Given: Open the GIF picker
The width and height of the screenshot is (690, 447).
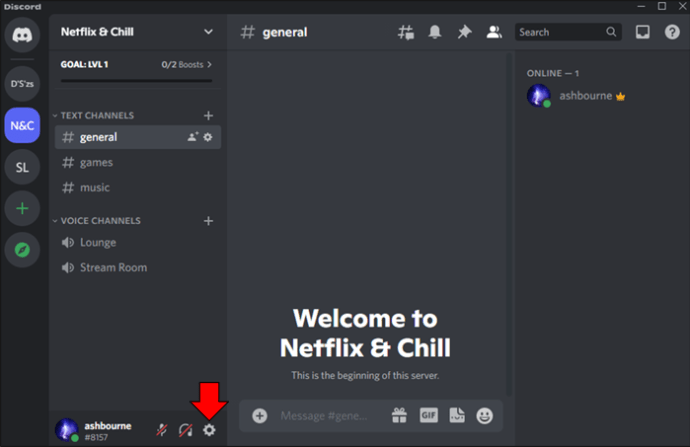Looking at the screenshot, I should click(429, 415).
